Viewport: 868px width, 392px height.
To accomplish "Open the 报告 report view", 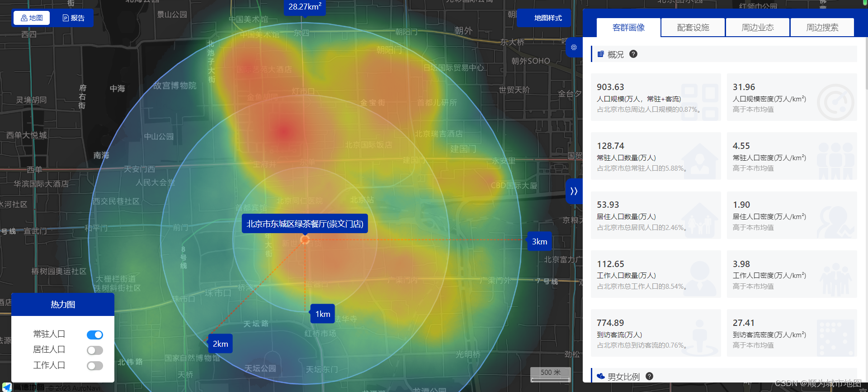I will point(73,18).
